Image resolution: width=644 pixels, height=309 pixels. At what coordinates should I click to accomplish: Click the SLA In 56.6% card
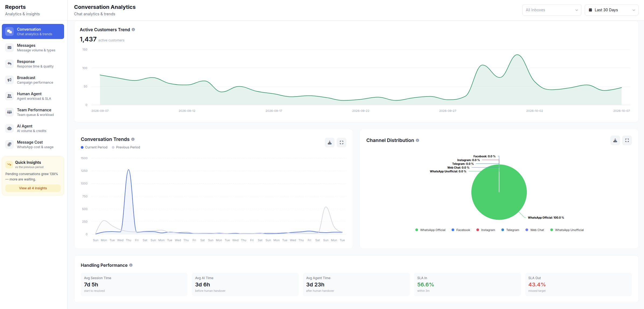point(467,285)
